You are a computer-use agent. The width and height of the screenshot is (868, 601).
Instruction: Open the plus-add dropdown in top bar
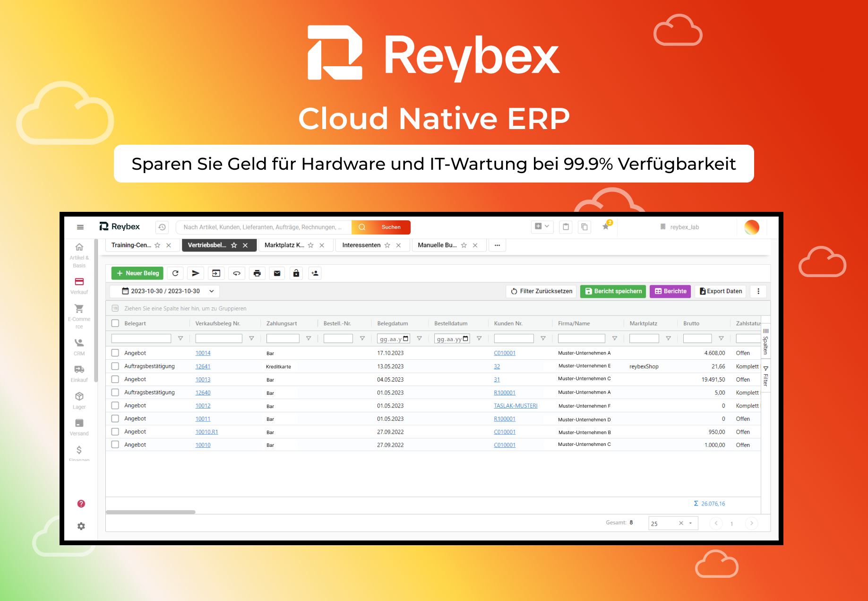pos(541,226)
